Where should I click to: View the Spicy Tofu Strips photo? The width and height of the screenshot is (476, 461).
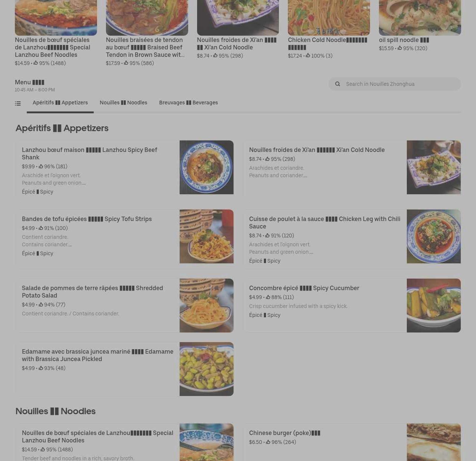click(206, 236)
